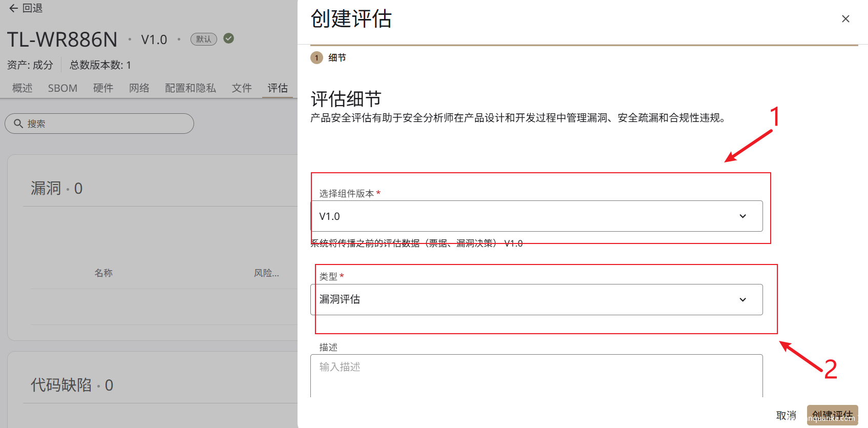Open the SBOM tab
The image size is (868, 428).
[x=62, y=88]
